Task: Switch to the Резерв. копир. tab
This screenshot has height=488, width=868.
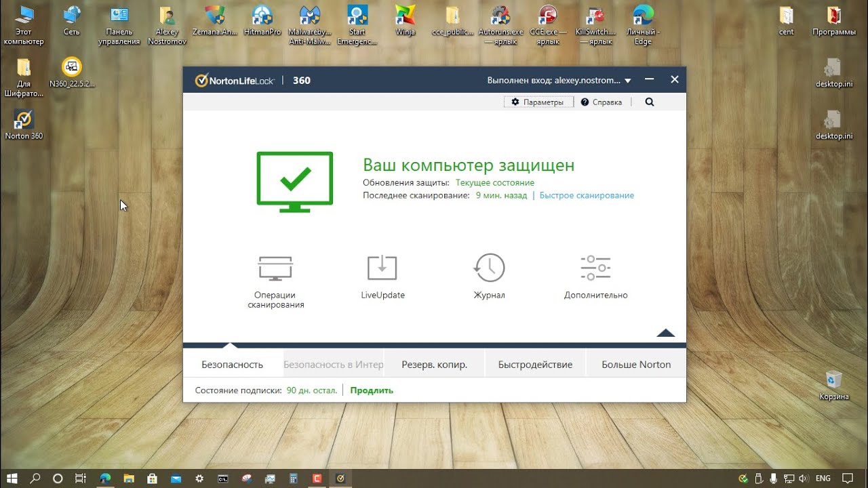Action: 434,365
